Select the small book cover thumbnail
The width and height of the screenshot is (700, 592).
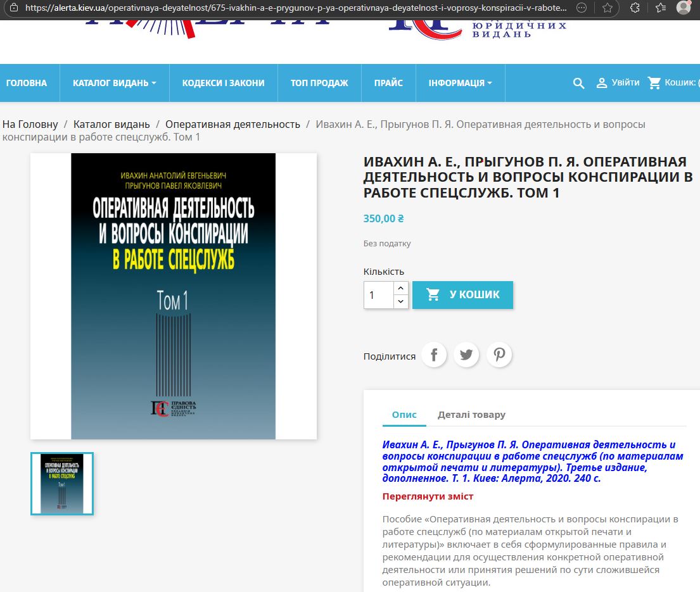pos(62,484)
